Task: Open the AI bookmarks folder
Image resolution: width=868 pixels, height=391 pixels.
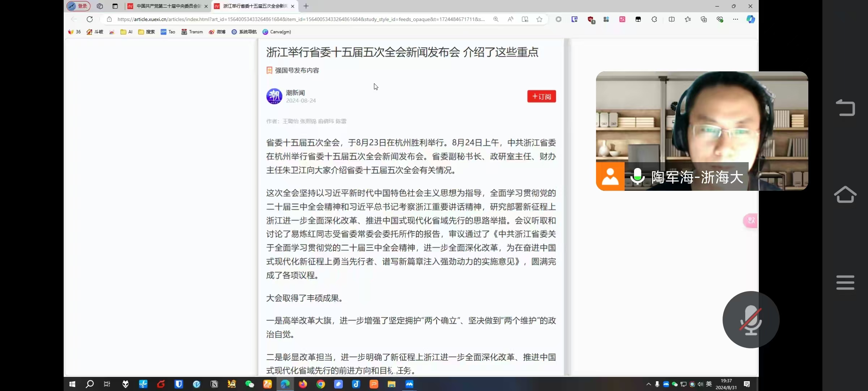Action: pos(126,32)
